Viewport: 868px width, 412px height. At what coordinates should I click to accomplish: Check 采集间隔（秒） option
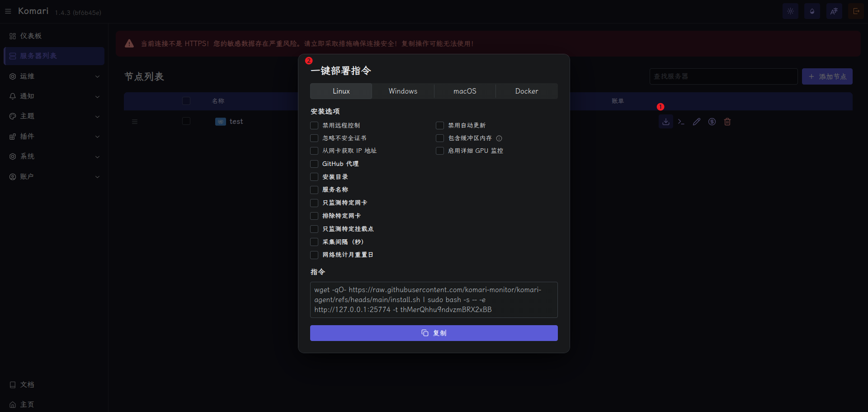(x=314, y=242)
